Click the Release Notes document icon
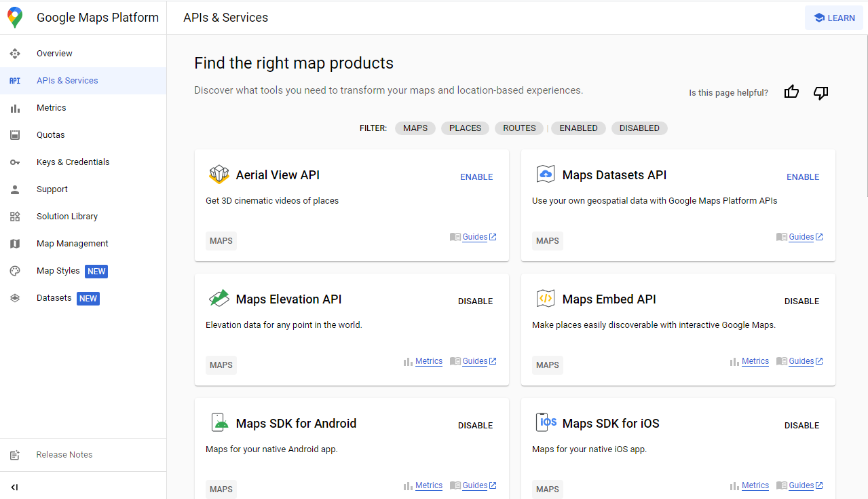Screen dimensions: 868x499 click(15, 455)
